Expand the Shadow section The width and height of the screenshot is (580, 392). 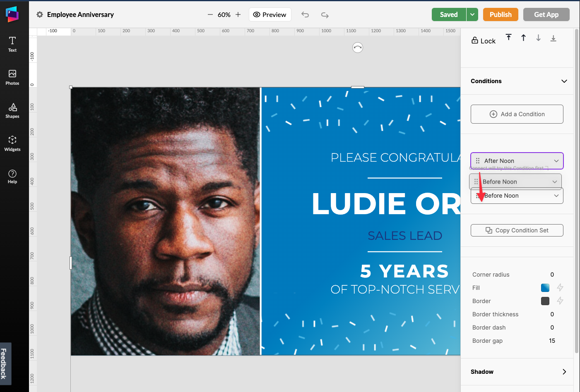tap(564, 372)
